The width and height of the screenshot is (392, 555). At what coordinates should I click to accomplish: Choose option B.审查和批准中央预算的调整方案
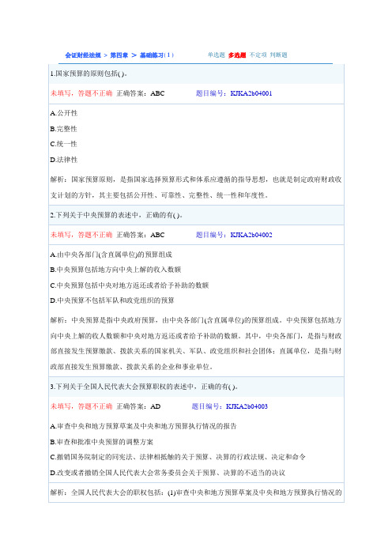[x=102, y=442]
